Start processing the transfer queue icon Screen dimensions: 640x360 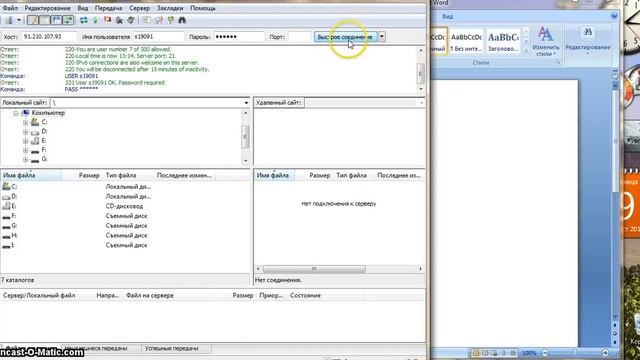96,20
